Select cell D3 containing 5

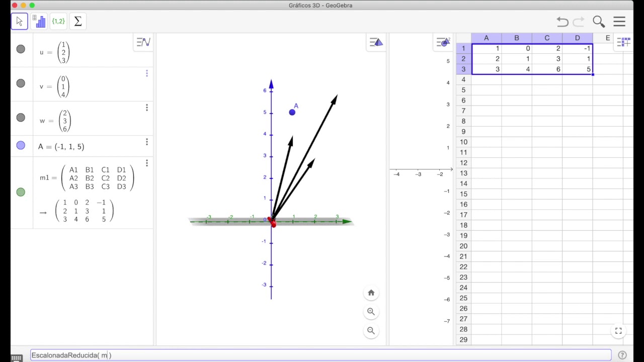coord(577,69)
